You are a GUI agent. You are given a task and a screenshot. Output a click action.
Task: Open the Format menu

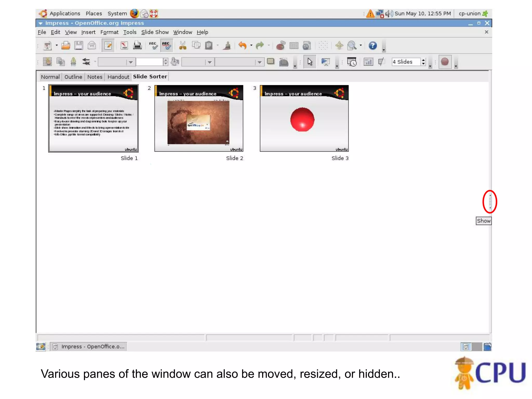click(x=109, y=32)
